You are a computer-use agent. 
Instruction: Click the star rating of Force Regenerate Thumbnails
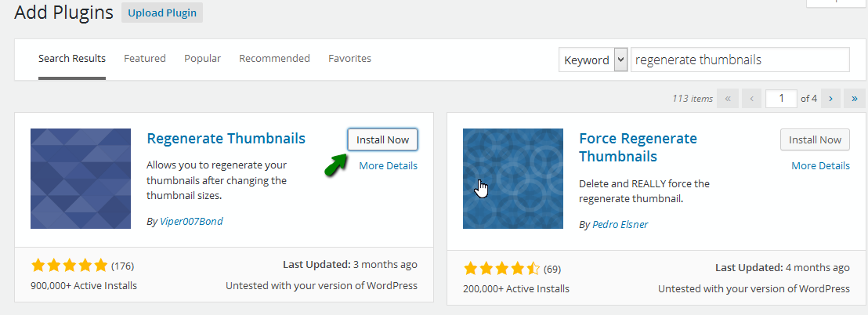pyautogui.click(x=501, y=269)
